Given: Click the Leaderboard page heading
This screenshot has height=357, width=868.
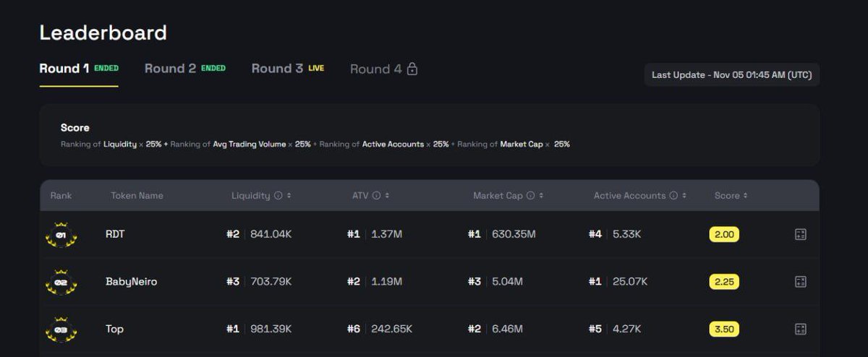Looking at the screenshot, I should 103,33.
